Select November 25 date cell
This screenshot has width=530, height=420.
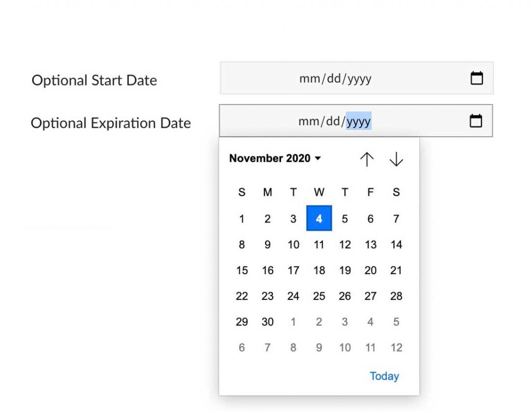[x=319, y=296]
